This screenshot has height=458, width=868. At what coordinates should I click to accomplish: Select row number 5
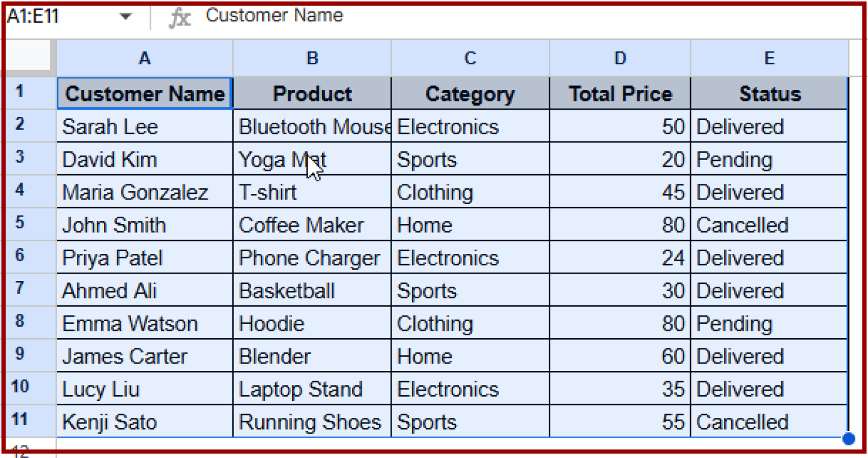pos(28,224)
